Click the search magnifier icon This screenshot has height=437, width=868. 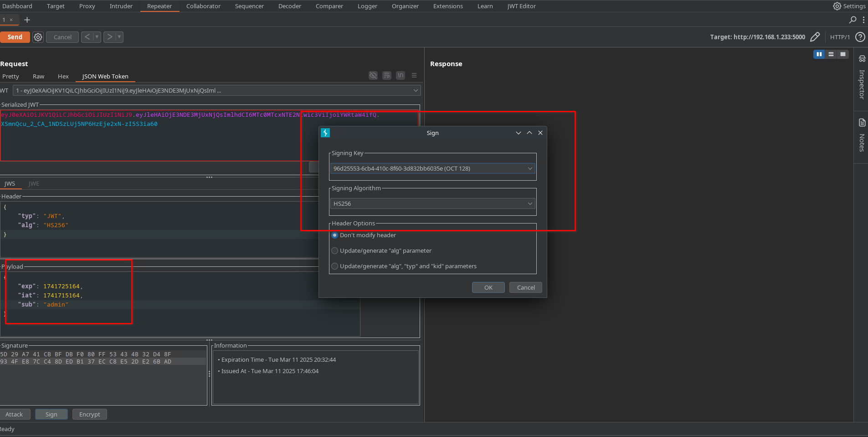click(x=853, y=20)
